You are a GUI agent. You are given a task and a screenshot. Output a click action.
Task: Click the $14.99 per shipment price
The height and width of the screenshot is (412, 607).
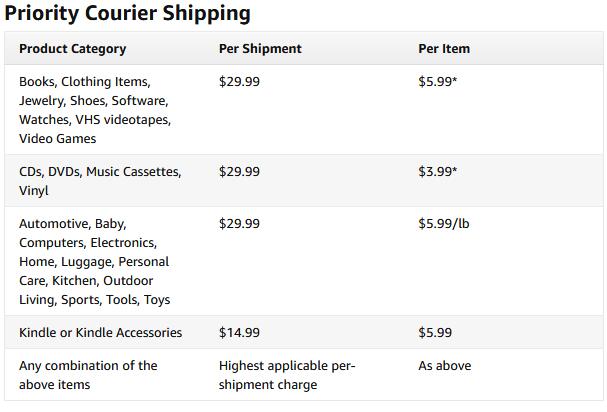(239, 333)
